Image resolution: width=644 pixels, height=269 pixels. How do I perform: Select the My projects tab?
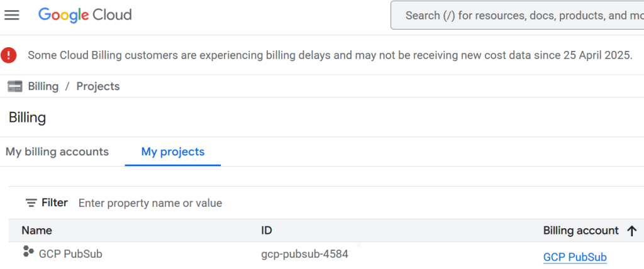point(172,151)
